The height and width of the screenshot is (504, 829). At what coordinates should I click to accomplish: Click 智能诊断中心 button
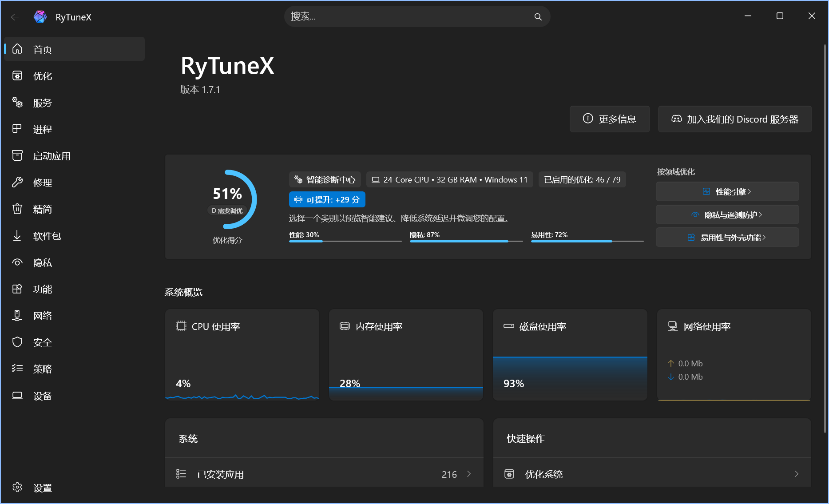(325, 179)
